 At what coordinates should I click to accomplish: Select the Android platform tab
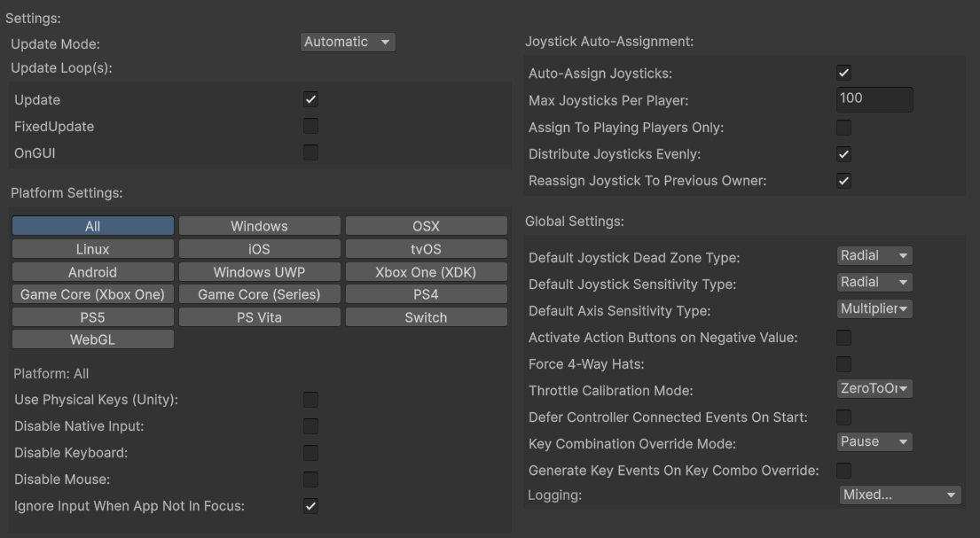(x=92, y=272)
